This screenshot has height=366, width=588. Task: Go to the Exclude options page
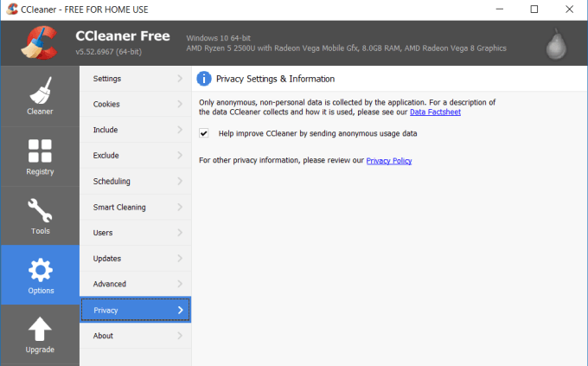[x=136, y=155]
